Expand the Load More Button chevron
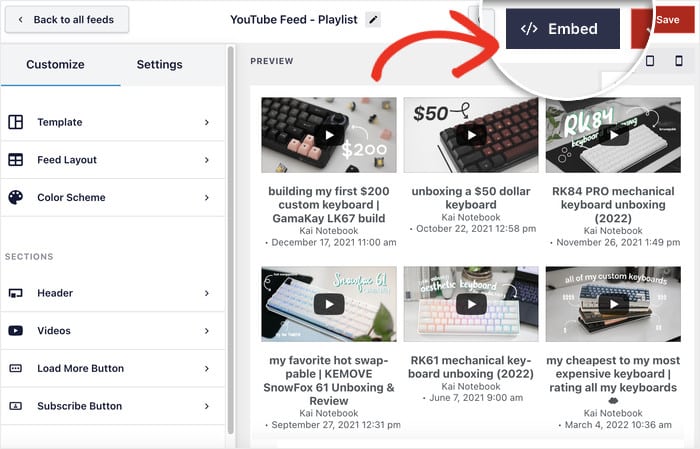The image size is (700, 449). pyautogui.click(x=207, y=369)
